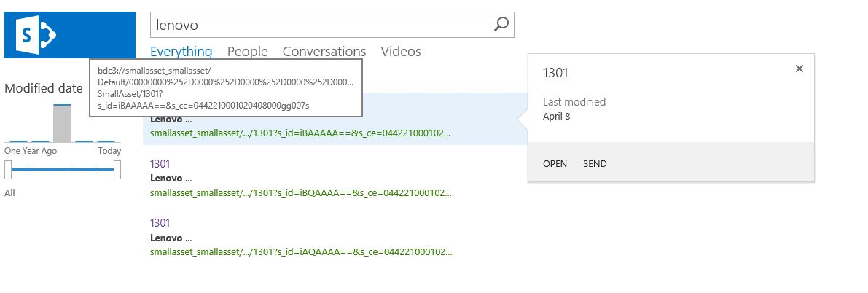This screenshot has height=293, width=868.
Task: Click Lenovo text in iBQAAAA result
Action: coord(166,179)
